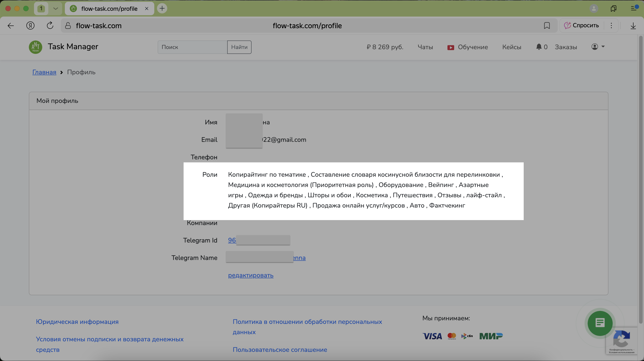Click the редактировать profile link

tap(250, 275)
